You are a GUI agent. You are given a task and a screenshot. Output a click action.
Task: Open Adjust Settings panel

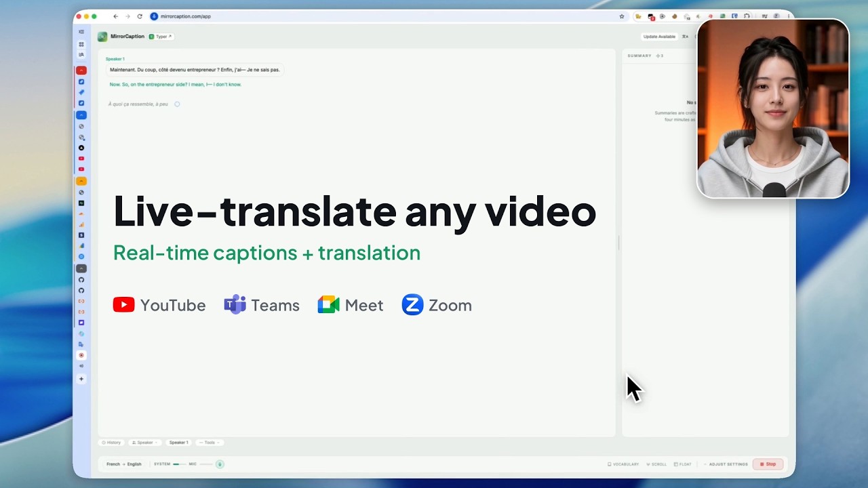pyautogui.click(x=726, y=464)
